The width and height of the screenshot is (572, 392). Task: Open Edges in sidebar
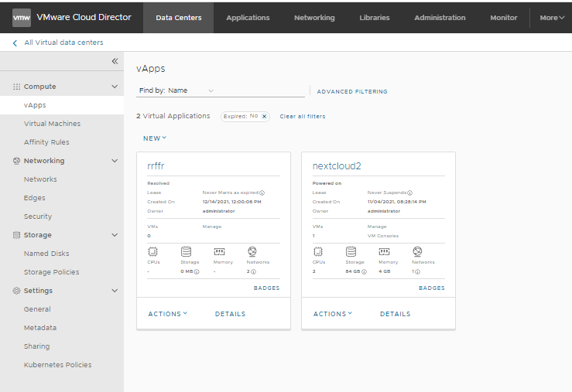click(x=34, y=198)
